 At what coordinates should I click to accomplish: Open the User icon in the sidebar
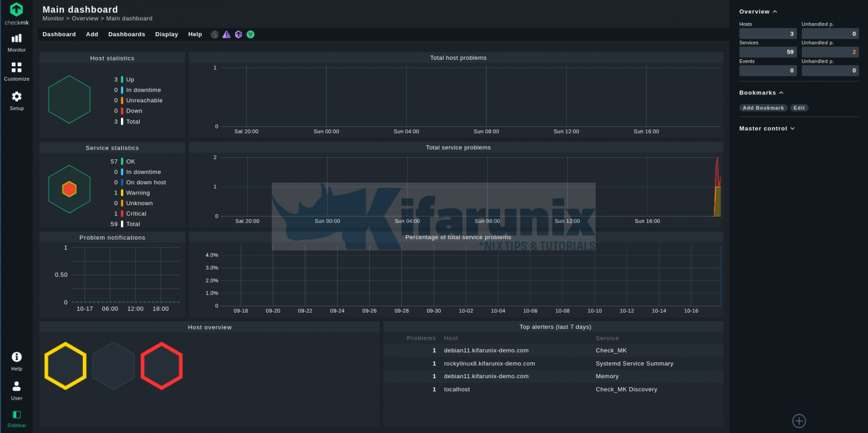pos(16,387)
